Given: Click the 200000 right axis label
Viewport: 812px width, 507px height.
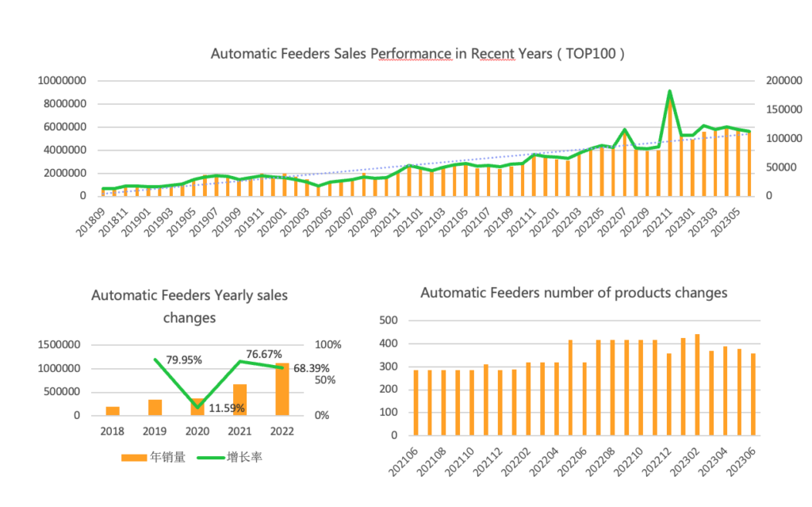Looking at the screenshot, I should pos(784,80).
